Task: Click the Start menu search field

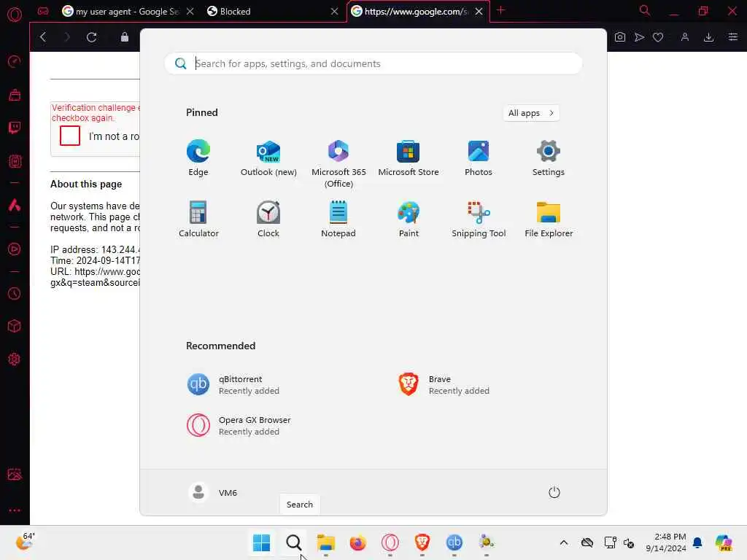Action: pos(373,63)
